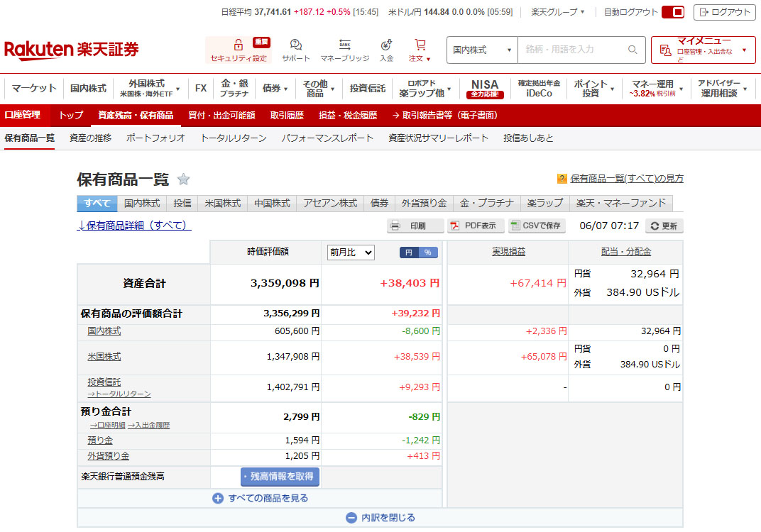Click the stock name search input field

574,50
